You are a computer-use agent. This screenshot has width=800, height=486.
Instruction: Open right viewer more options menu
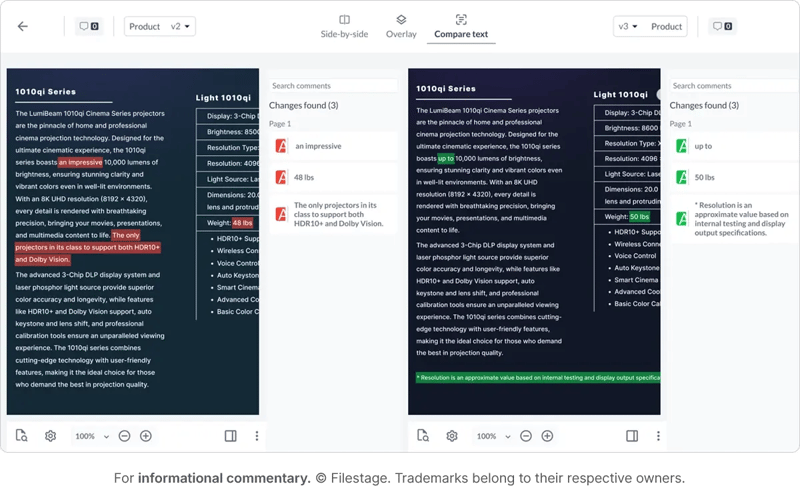(658, 436)
